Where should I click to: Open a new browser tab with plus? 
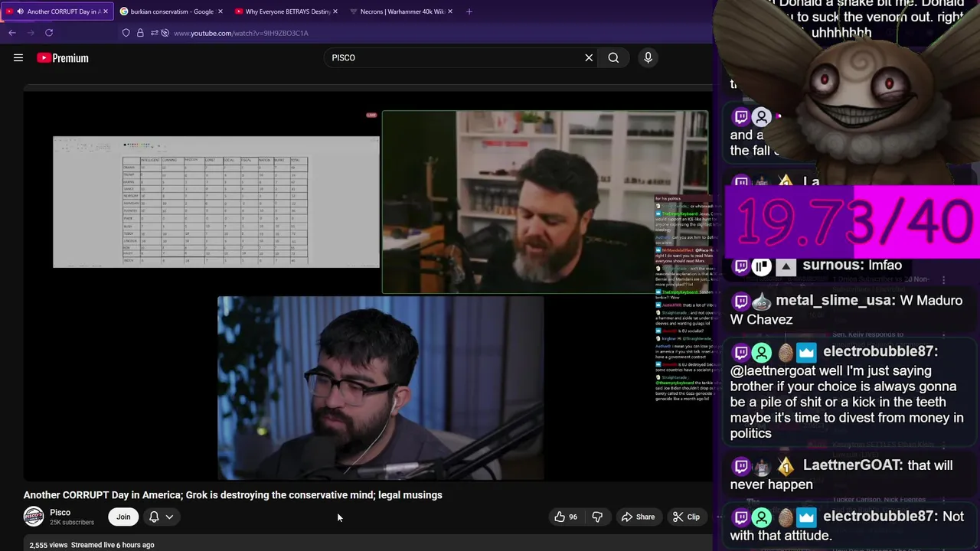(469, 11)
